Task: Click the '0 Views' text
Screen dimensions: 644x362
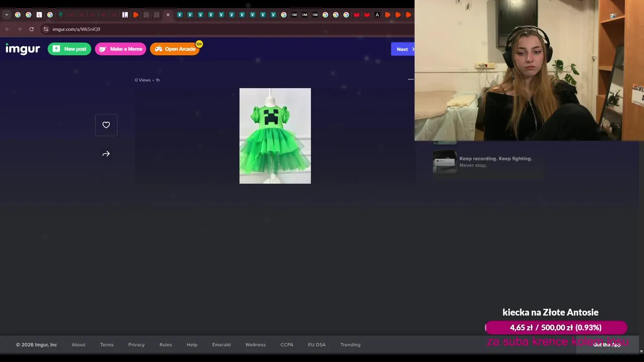Action: (x=142, y=80)
